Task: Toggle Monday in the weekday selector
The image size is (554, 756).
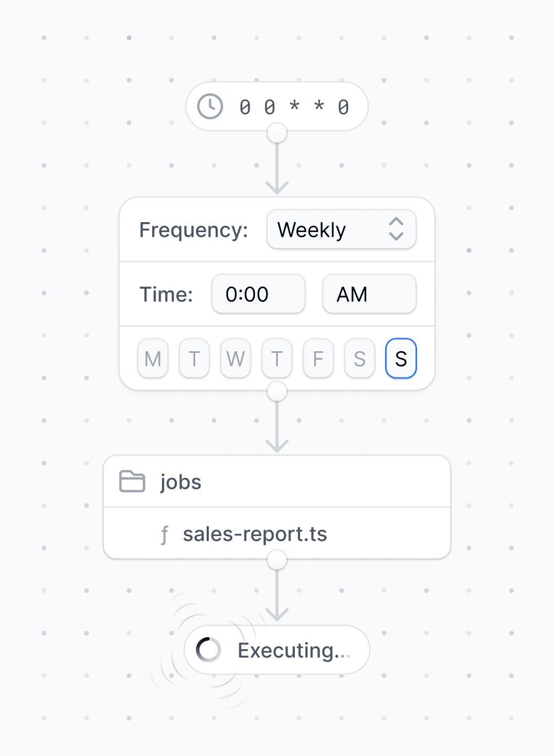Action: pos(153,359)
